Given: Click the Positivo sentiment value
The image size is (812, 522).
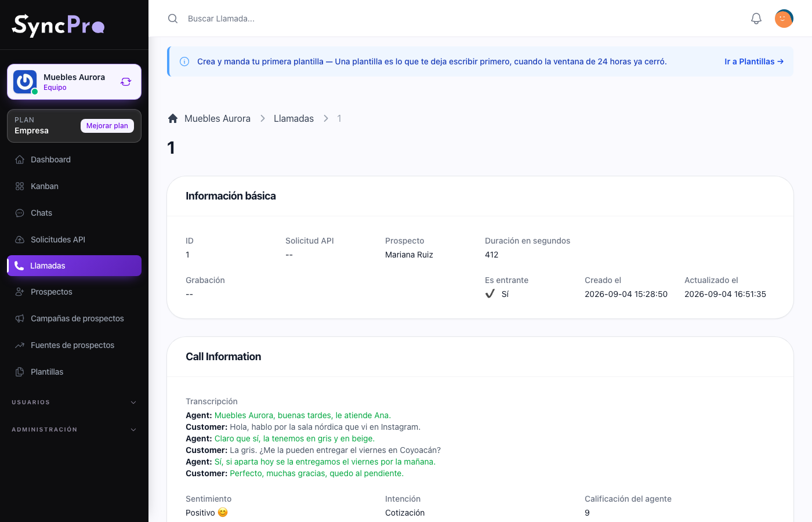Looking at the screenshot, I should tap(206, 513).
